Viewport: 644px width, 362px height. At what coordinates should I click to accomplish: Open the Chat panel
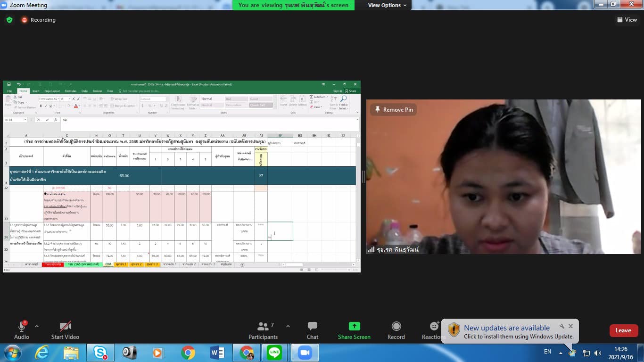tap(312, 326)
